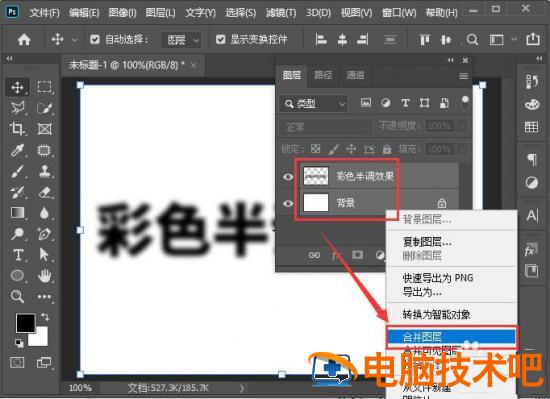
Task: Select the Dodge tool
Action: 17,234
